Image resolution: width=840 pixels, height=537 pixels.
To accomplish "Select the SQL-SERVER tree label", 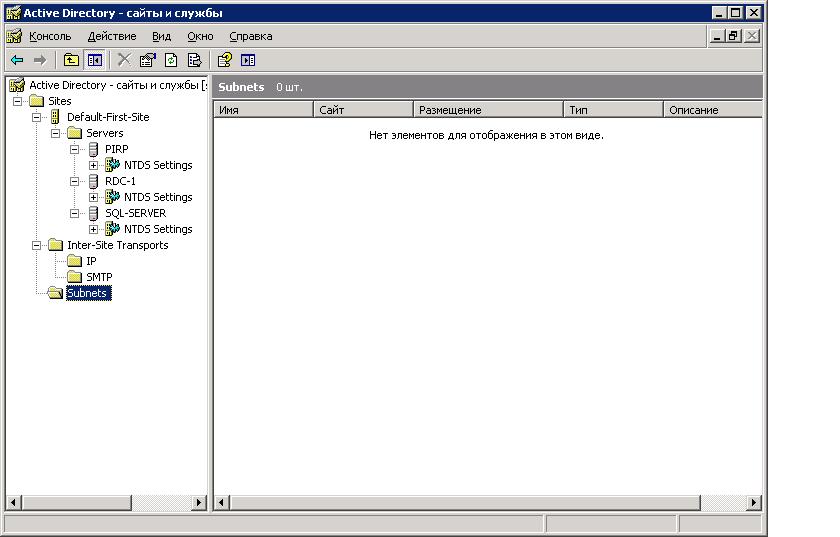I will click(136, 213).
